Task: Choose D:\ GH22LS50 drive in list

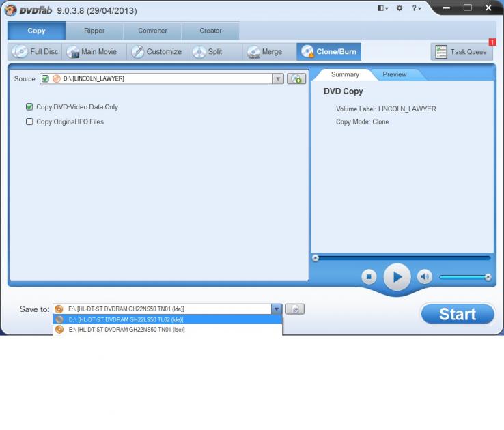Action: pos(167,319)
